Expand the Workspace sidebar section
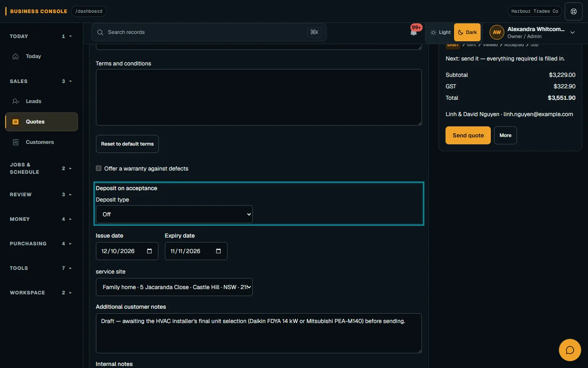This screenshot has height=368, width=588. pyautogui.click(x=41, y=293)
